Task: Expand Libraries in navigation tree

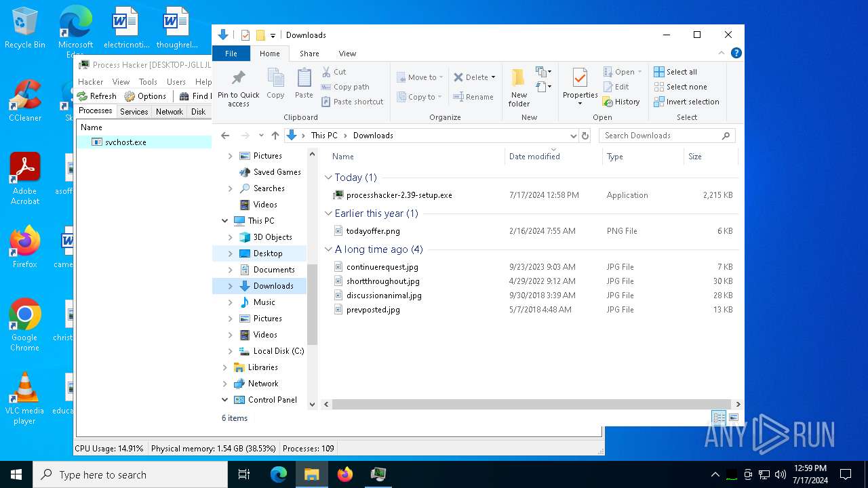Action: coord(225,367)
